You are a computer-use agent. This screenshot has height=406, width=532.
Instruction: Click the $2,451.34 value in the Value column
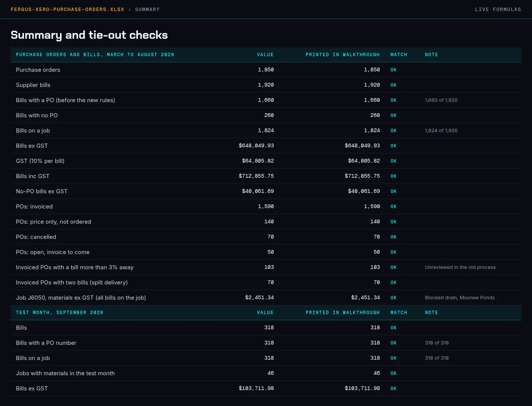(260, 298)
